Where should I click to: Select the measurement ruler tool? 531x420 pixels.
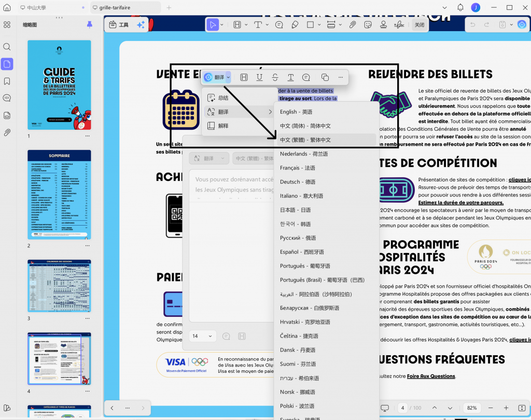(x=331, y=25)
